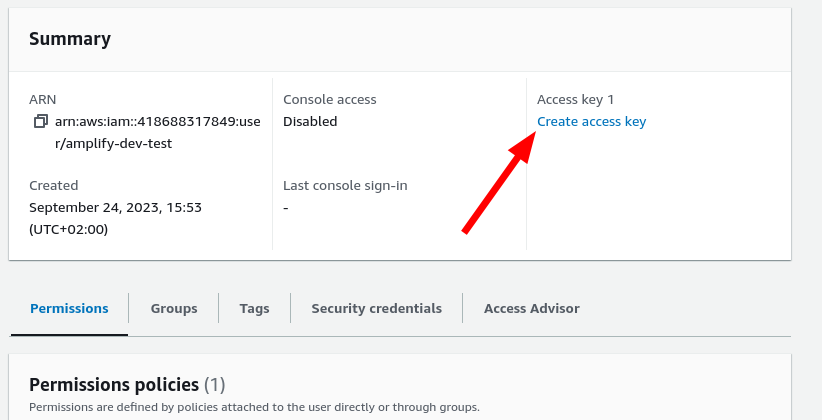Copy the ARN with the copy icon
The width and height of the screenshot is (822, 420).
pos(40,122)
